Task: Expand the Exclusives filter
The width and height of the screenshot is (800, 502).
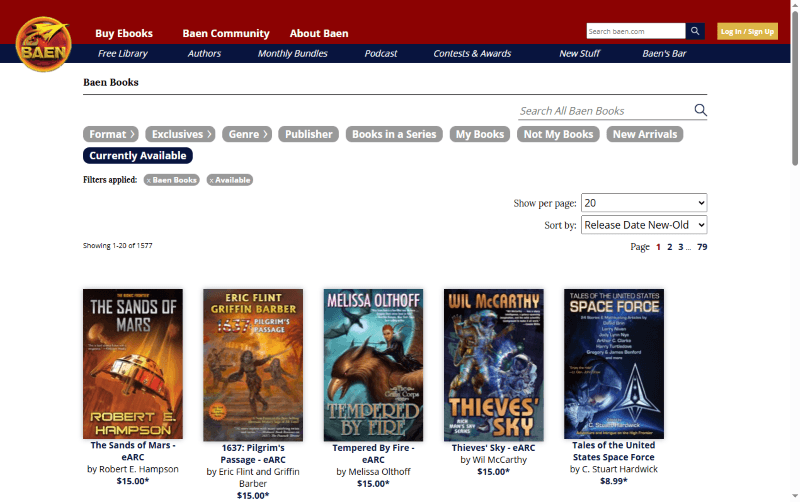Action: (x=180, y=134)
